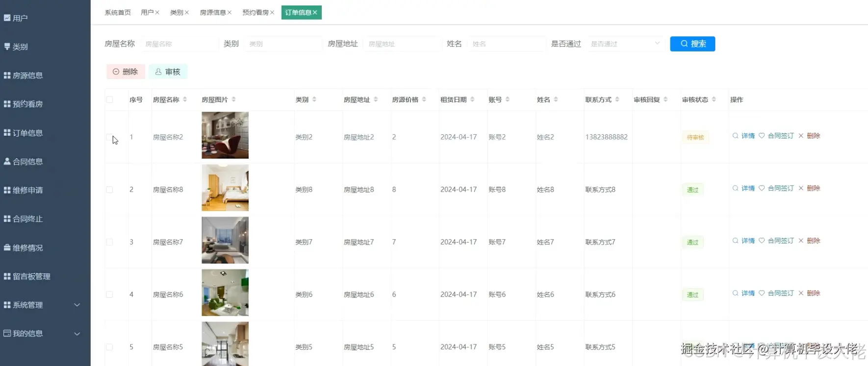Close the 用户 tab

coord(157,13)
